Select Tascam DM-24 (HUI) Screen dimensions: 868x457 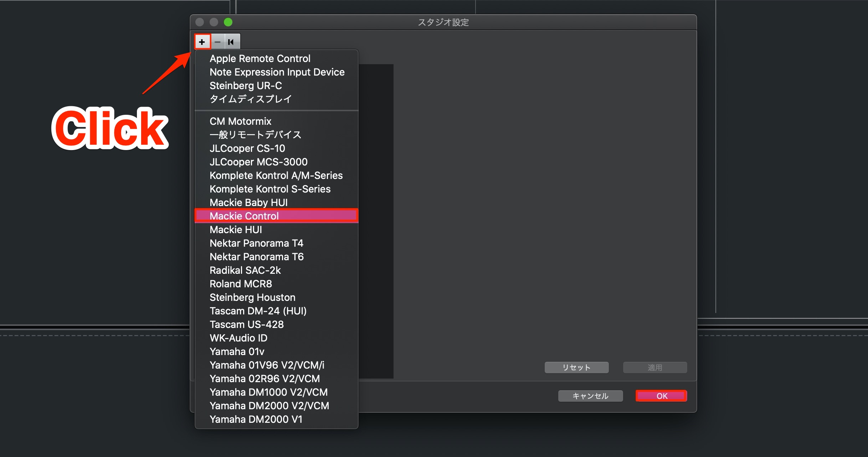(x=276, y=311)
